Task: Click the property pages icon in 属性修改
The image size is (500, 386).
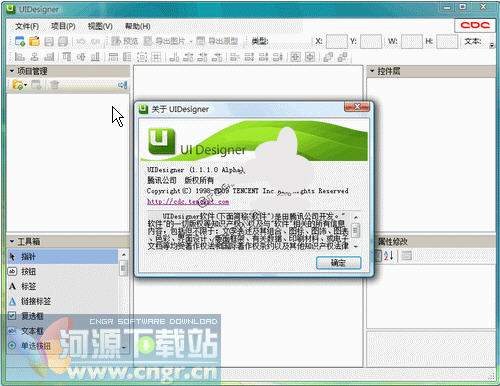Action: click(x=406, y=256)
